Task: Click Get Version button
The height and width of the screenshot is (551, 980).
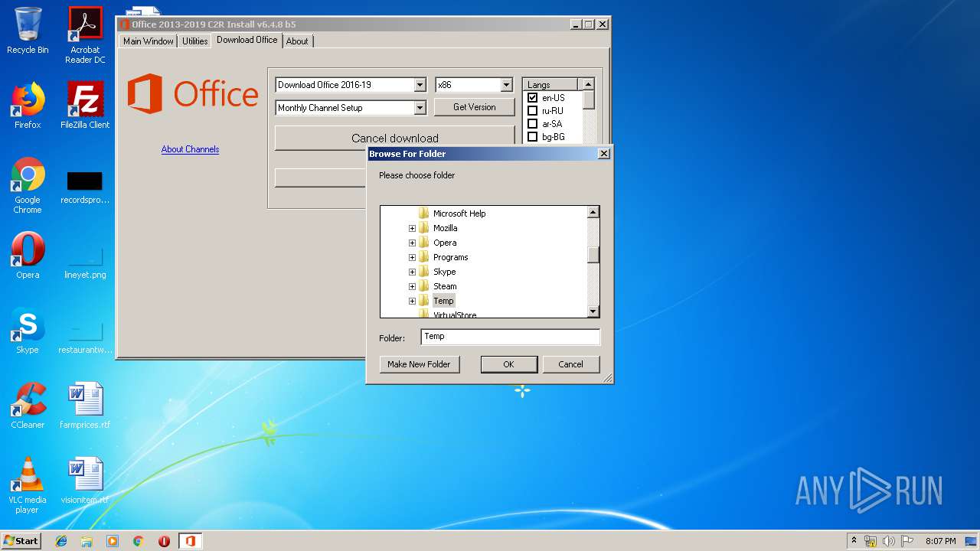Action: tap(474, 107)
